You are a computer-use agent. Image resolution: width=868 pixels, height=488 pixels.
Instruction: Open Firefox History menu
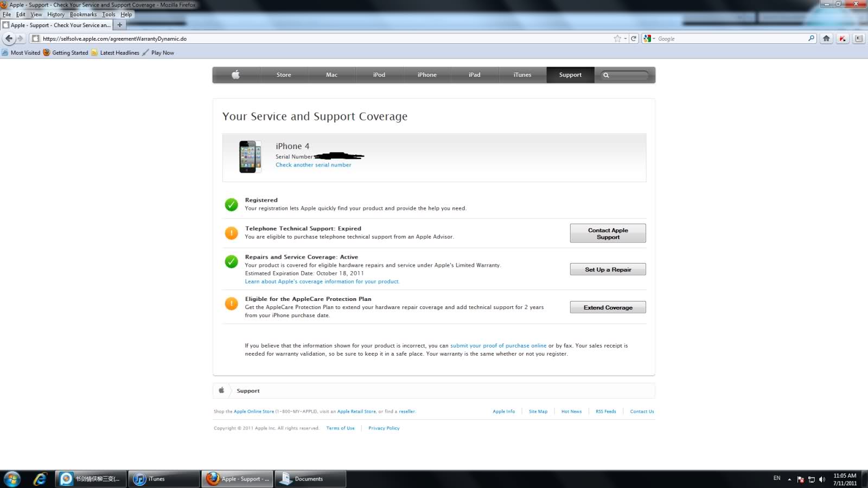[x=56, y=15]
